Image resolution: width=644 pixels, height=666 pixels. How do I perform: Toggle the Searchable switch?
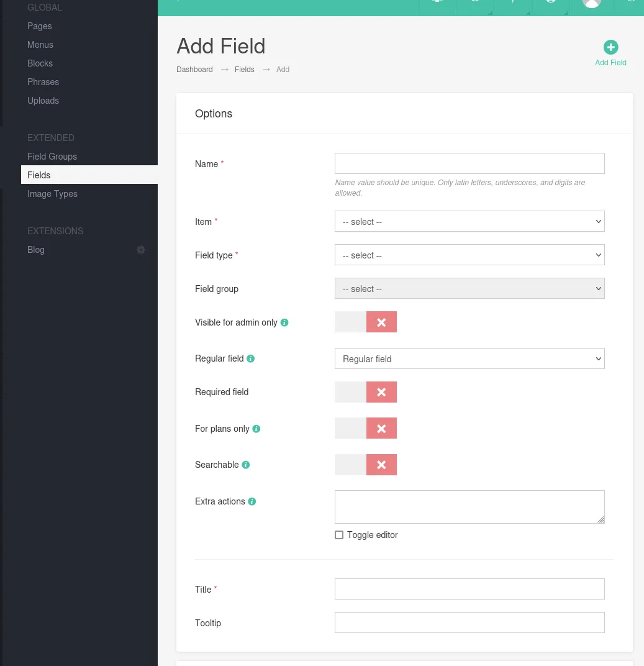(x=366, y=465)
